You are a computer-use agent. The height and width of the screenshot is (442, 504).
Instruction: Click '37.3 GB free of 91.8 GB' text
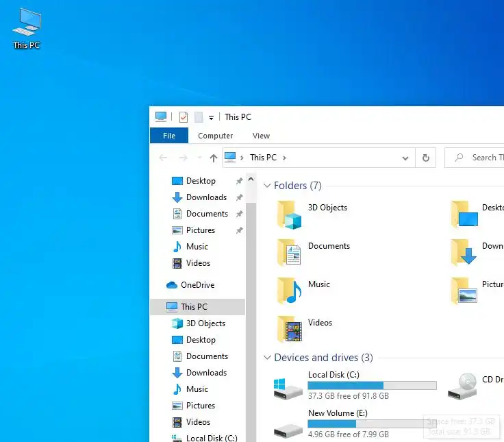coord(349,395)
